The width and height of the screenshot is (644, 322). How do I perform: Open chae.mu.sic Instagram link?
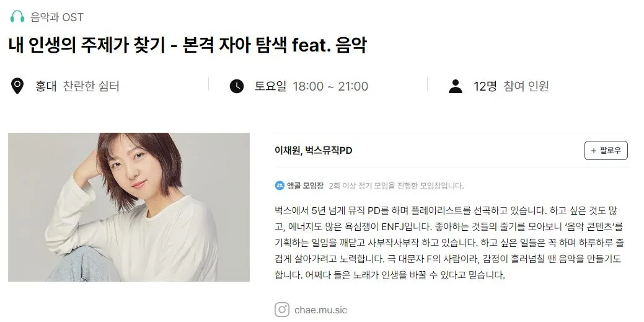(320, 310)
